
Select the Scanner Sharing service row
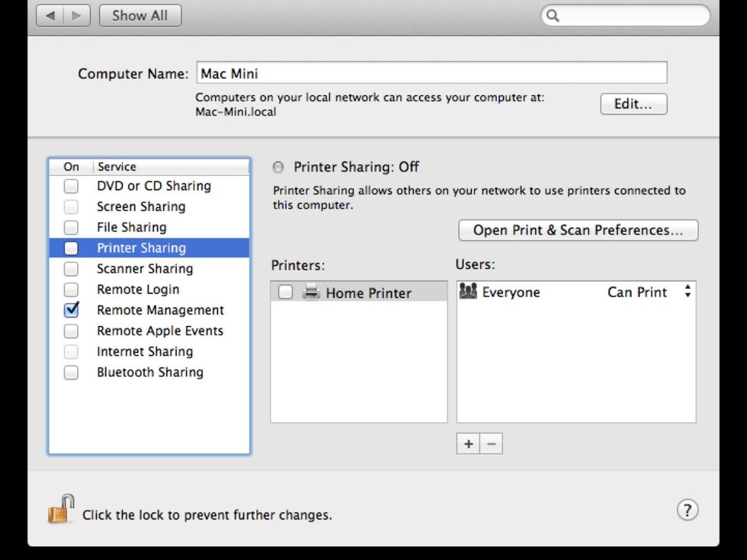[145, 268]
